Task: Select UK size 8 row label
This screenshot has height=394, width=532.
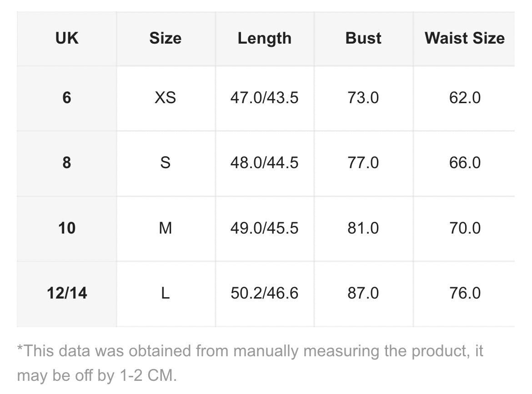Action: click(67, 163)
